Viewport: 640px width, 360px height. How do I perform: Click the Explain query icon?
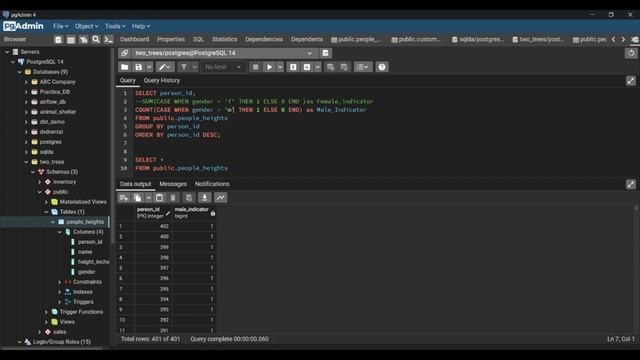coord(293,67)
